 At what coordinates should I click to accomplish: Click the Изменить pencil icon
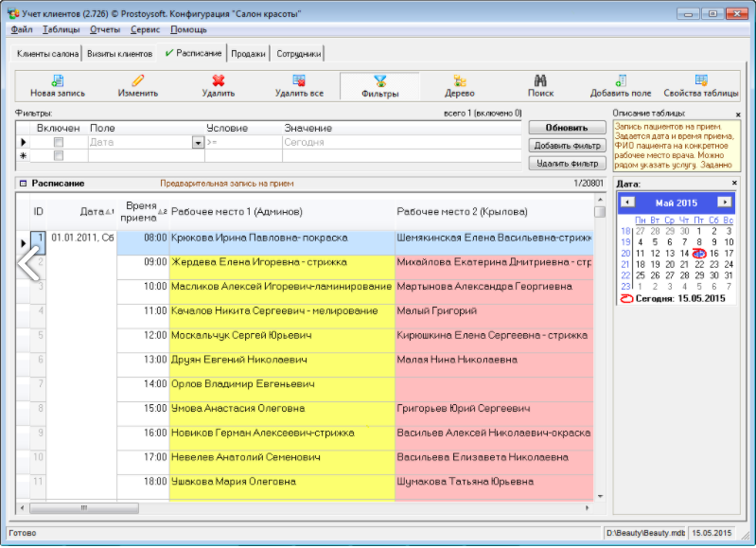click(138, 81)
